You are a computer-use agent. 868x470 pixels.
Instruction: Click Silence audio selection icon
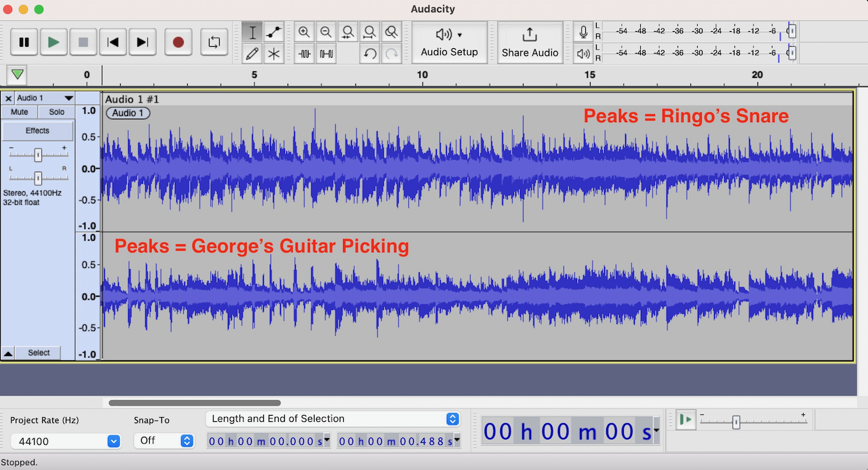tap(326, 54)
